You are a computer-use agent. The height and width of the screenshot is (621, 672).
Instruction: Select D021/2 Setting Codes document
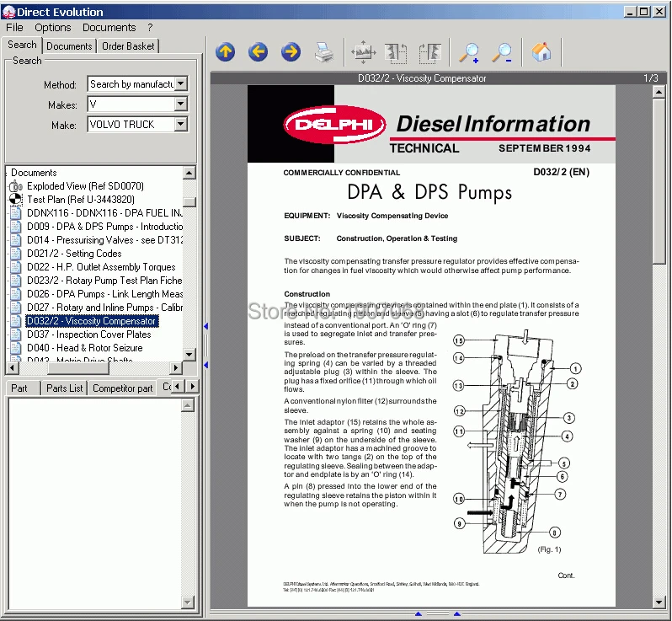pos(74,254)
